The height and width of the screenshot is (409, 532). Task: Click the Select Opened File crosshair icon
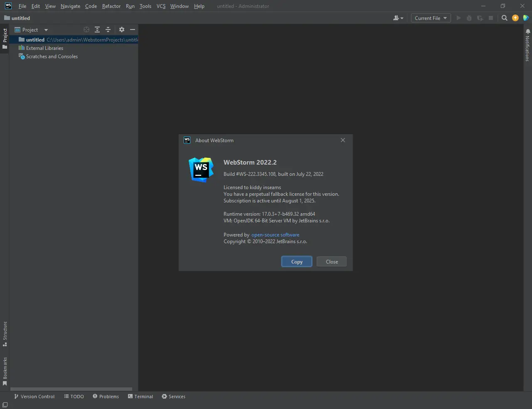click(x=86, y=30)
